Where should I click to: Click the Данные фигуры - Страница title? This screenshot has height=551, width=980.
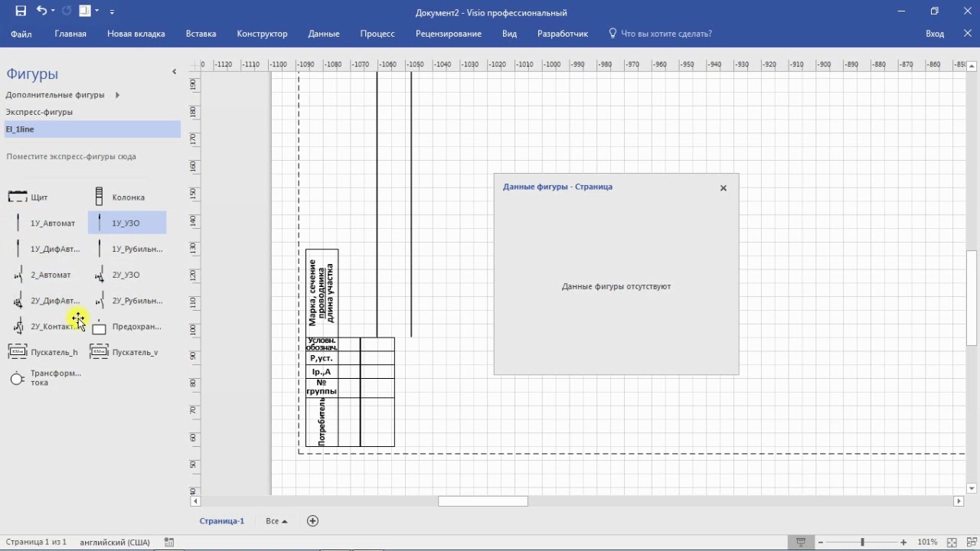click(557, 187)
